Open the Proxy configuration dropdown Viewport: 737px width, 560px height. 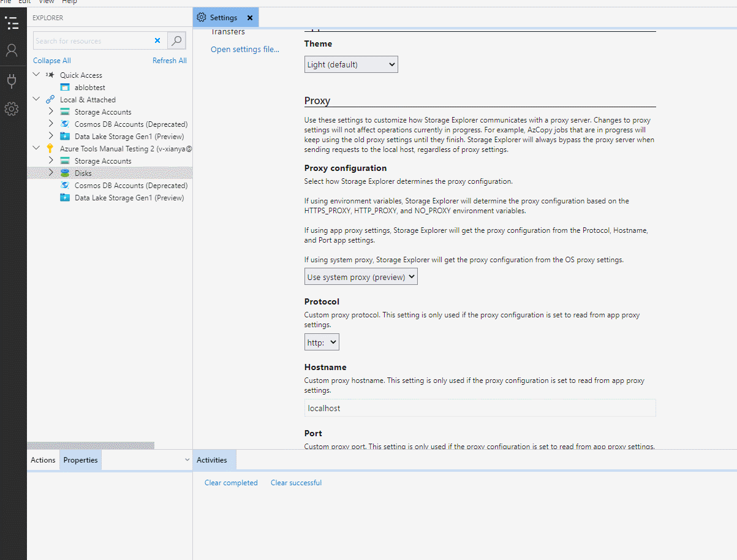tap(360, 276)
